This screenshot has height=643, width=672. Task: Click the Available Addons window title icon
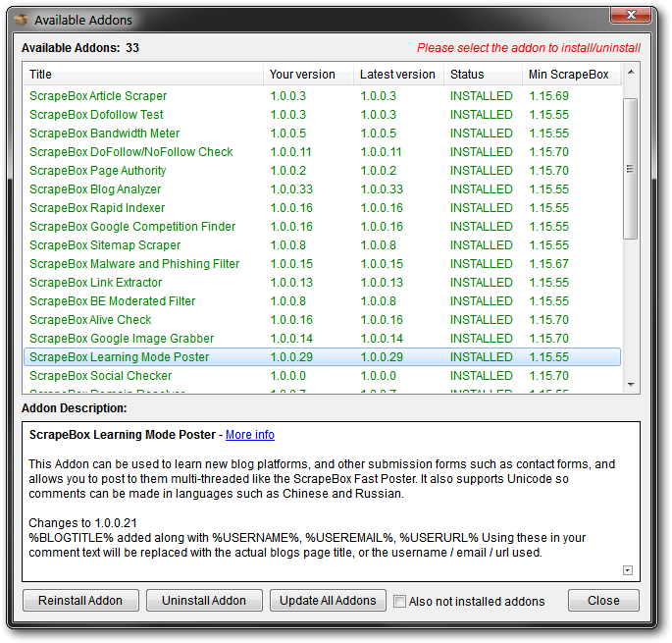tap(19, 20)
